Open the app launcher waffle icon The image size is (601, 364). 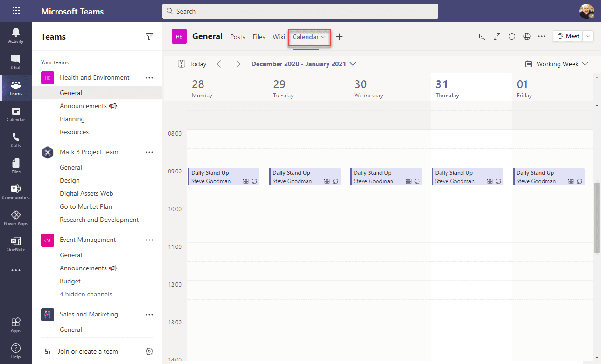[x=16, y=11]
